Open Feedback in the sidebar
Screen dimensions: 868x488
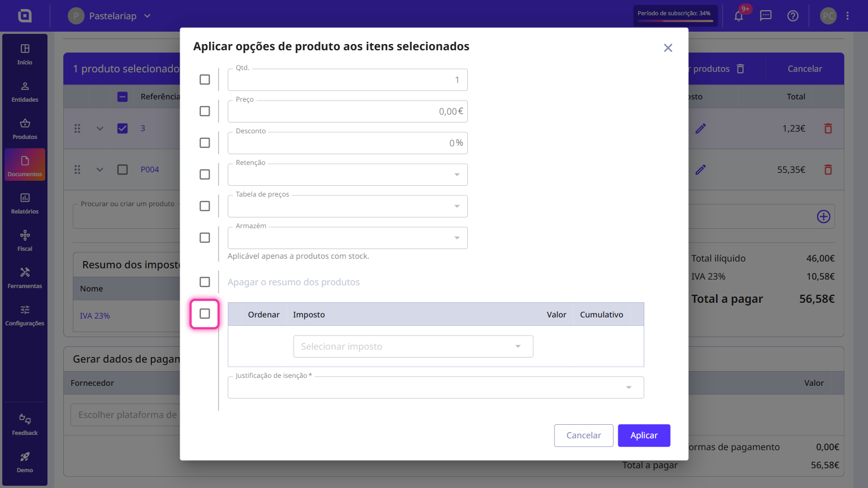pos(25,425)
